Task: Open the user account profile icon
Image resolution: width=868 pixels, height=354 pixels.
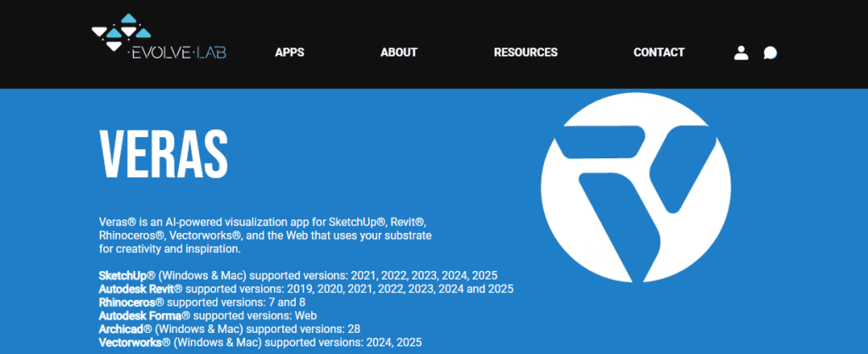Action: tap(741, 53)
